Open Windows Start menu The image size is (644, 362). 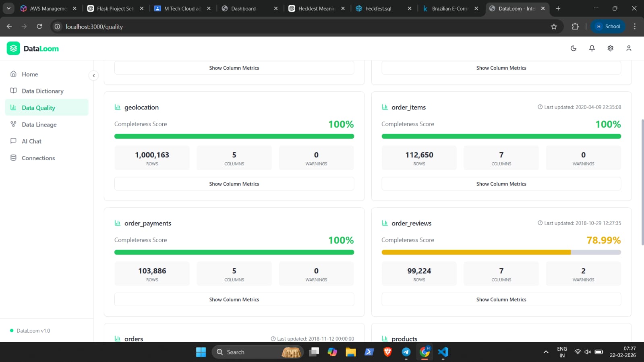point(201,352)
